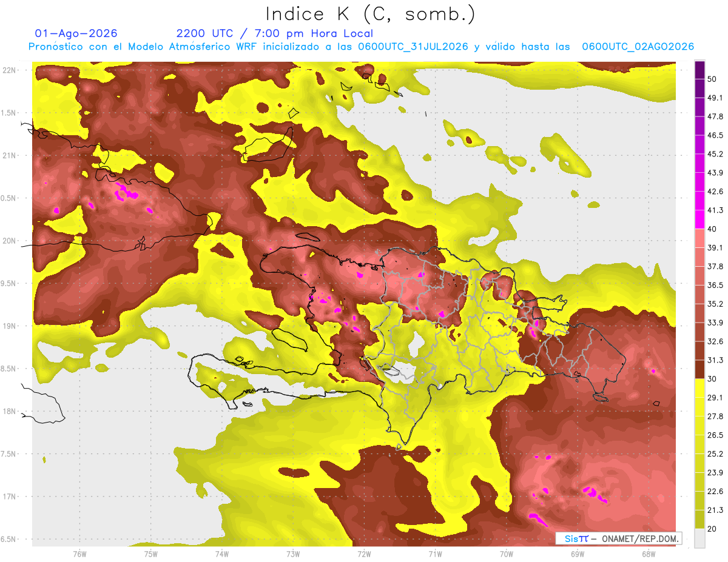
Task: Click the 74W longitude label
Action: (x=221, y=554)
